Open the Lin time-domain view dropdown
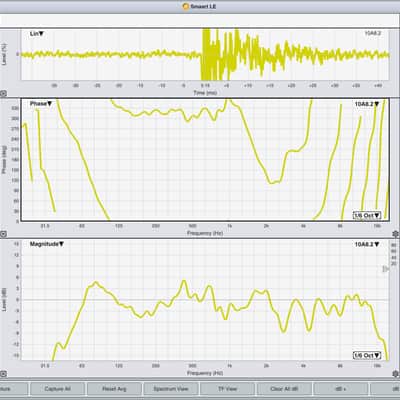 pyautogui.click(x=37, y=34)
